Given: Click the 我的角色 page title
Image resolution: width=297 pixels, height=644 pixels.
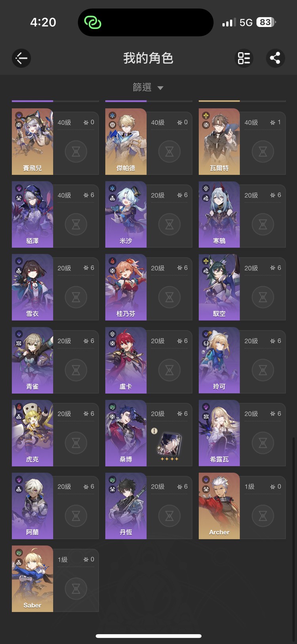Looking at the screenshot, I should [148, 58].
